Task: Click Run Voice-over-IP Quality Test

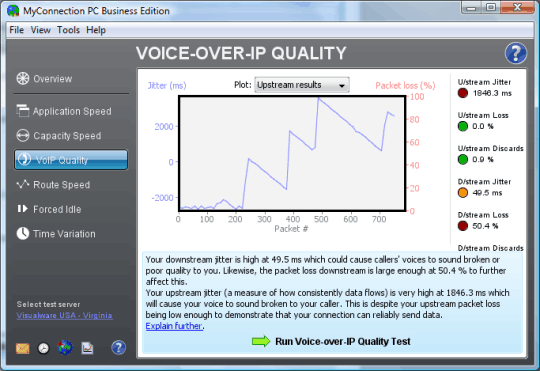Action: (343, 341)
